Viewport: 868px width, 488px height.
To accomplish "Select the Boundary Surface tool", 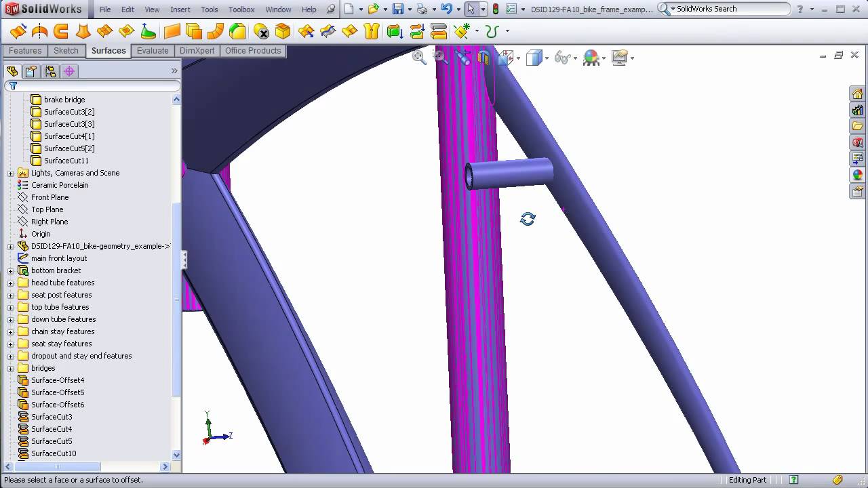I will point(105,31).
